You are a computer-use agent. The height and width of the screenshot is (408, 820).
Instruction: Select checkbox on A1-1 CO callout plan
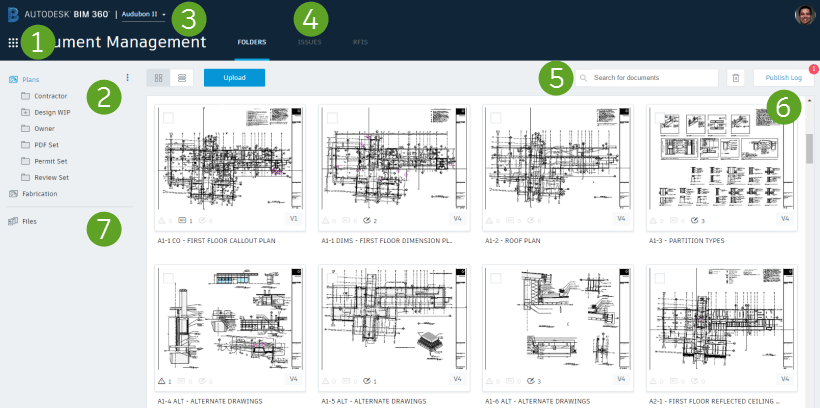click(x=168, y=118)
